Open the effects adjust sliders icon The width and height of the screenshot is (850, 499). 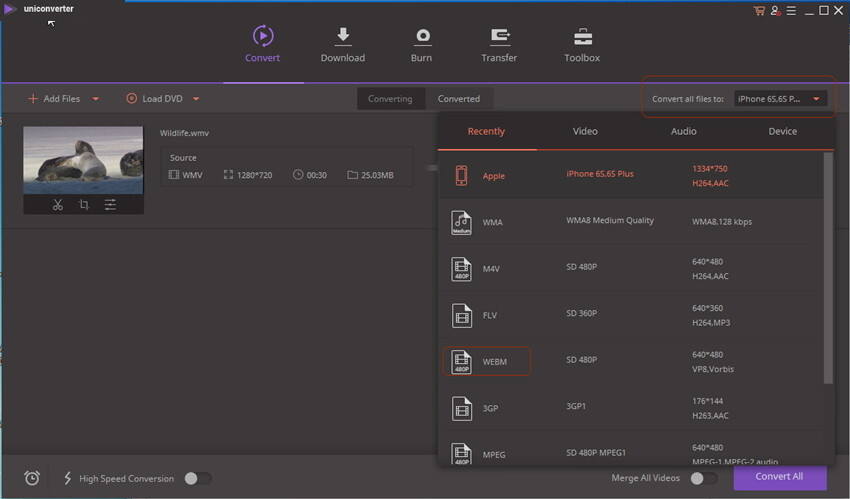(110, 205)
